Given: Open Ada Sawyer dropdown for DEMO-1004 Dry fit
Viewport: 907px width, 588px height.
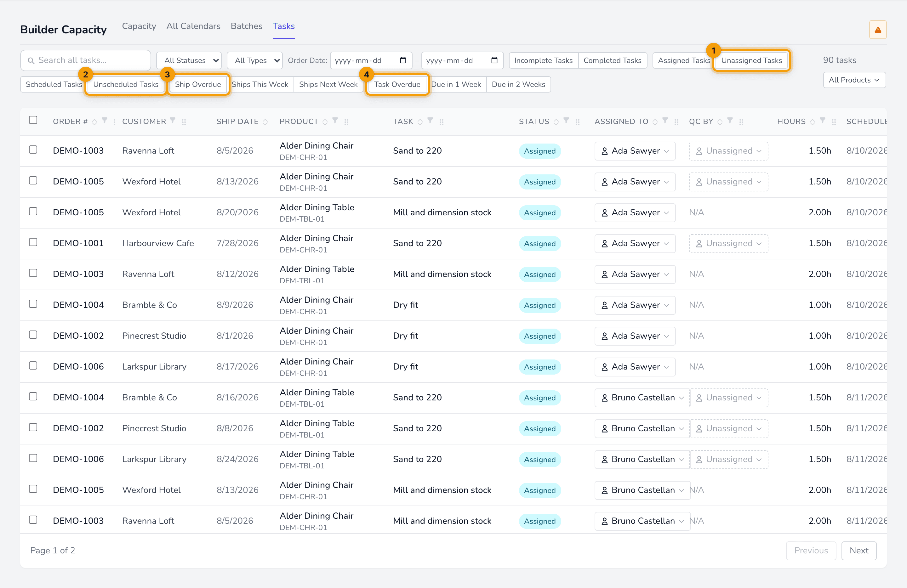Looking at the screenshot, I should (x=635, y=305).
